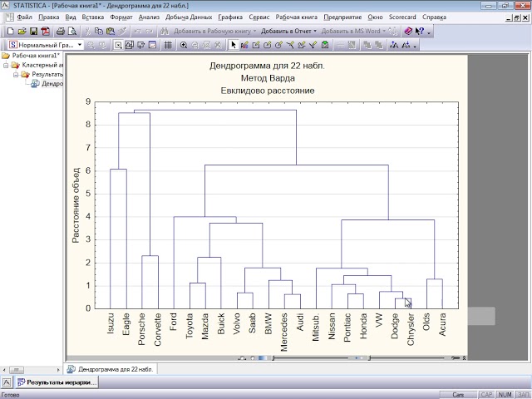The height and width of the screenshot is (399, 532).
Task: Click the Y-axis title Расстояние объед
Action: (76, 205)
